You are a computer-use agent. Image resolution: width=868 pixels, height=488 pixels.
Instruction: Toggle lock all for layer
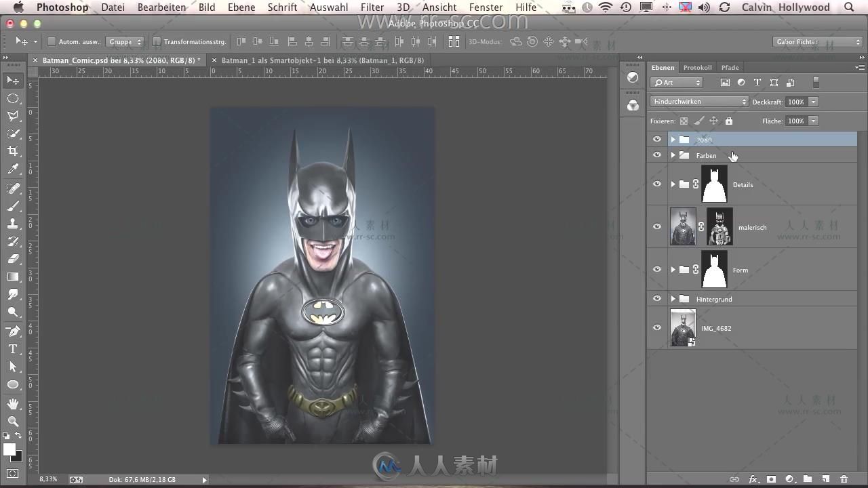coord(729,121)
